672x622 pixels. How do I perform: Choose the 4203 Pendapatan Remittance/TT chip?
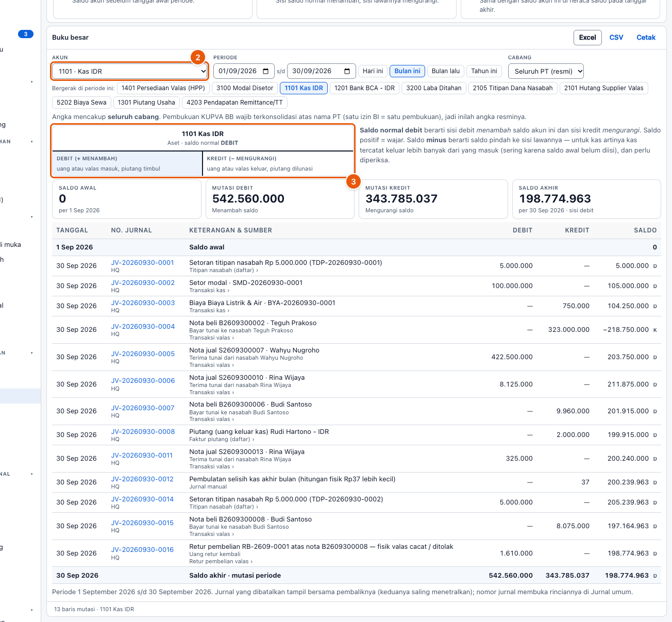tap(234, 103)
